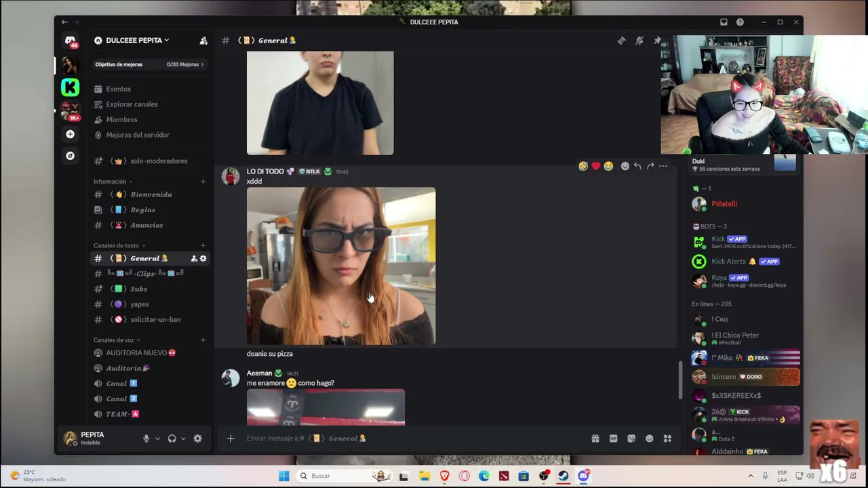This screenshot has width=868, height=488.
Task: Click LO DI TODO username in chat
Action: pyautogui.click(x=265, y=171)
